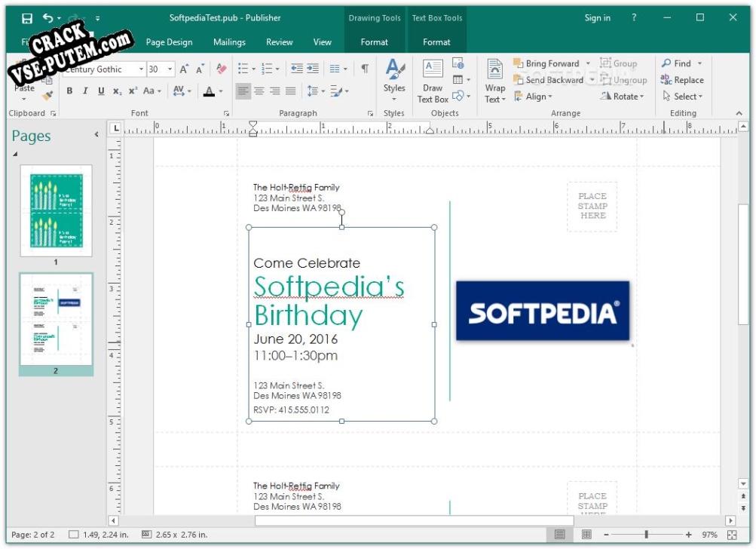Click Send Backward button
Viewport: 756px width, 549px height.
pos(549,80)
